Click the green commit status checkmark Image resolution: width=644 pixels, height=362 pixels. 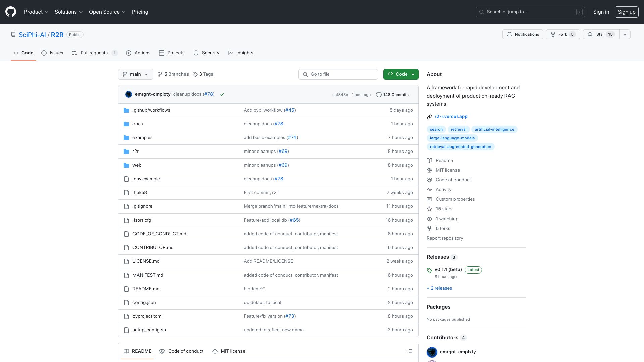(222, 95)
